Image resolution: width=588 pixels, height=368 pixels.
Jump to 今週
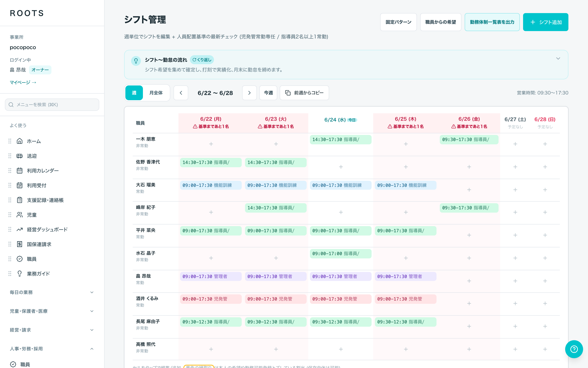click(268, 93)
